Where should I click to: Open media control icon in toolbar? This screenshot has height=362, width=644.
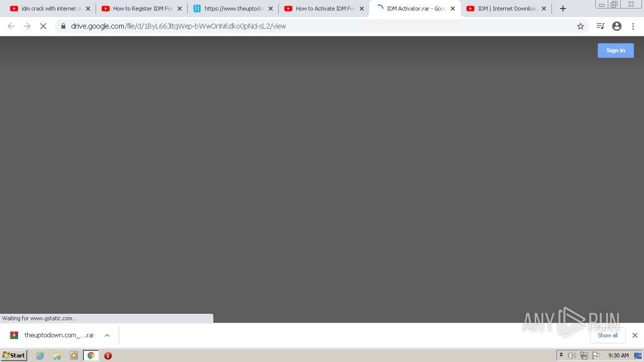(600, 26)
